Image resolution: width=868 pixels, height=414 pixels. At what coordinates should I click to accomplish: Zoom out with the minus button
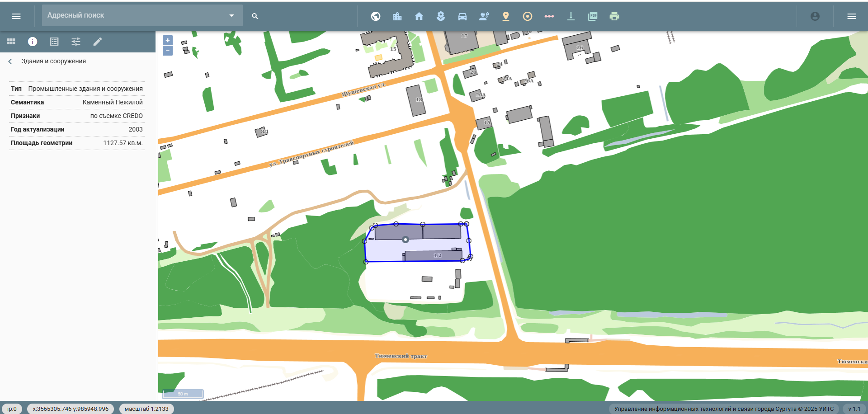pos(167,51)
